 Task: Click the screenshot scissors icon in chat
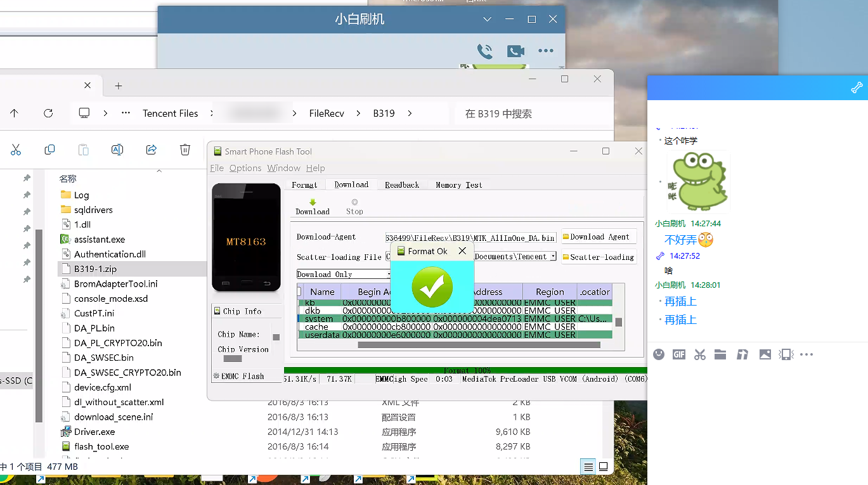coord(699,354)
